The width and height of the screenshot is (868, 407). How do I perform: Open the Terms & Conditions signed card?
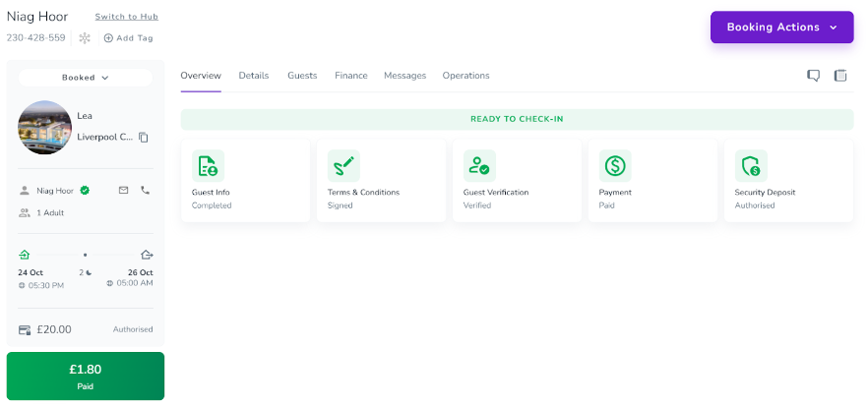(x=381, y=181)
